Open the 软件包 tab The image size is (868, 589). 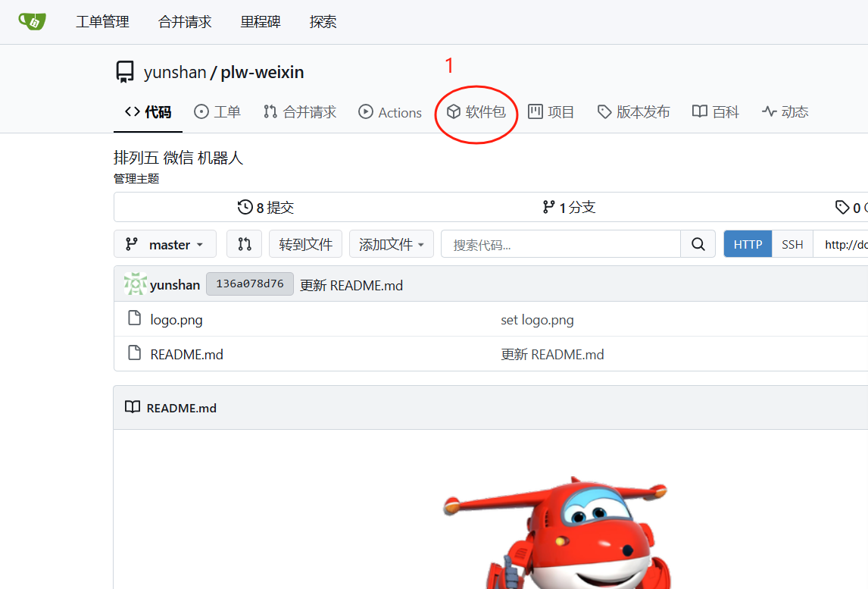[476, 112]
